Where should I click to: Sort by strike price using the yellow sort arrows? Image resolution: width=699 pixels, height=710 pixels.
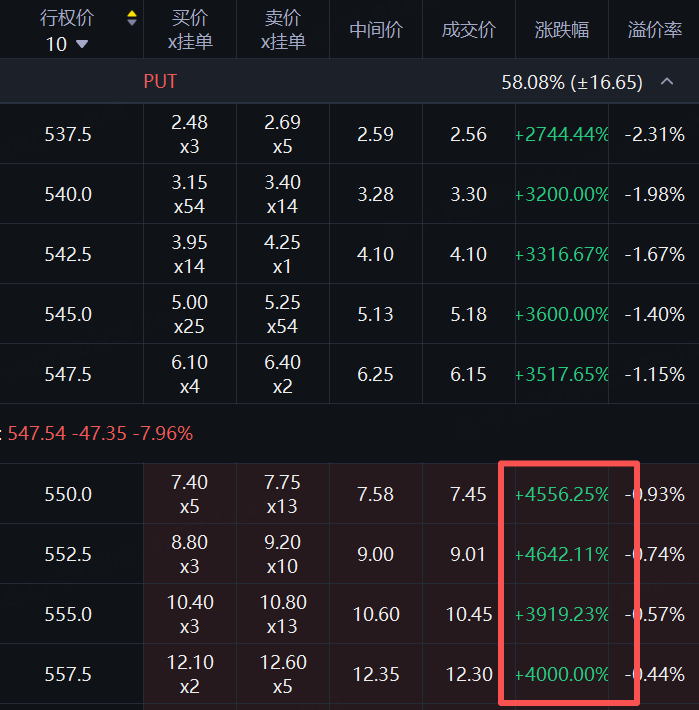pyautogui.click(x=132, y=18)
